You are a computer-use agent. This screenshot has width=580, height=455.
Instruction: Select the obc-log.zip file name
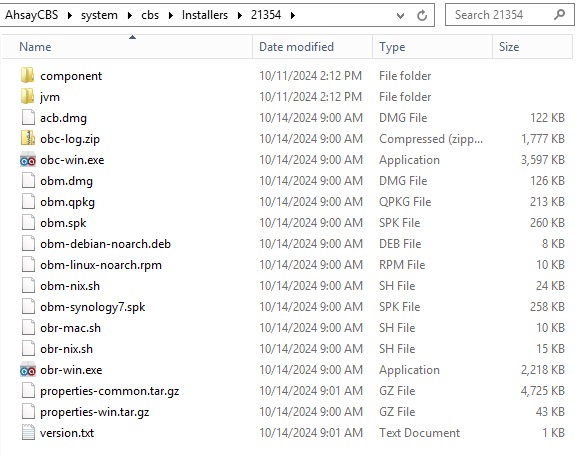click(70, 139)
